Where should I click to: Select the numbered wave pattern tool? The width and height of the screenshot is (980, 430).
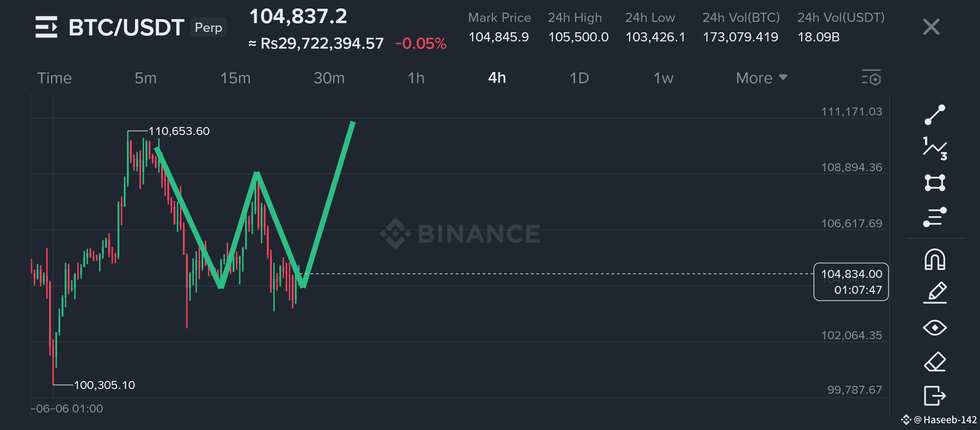pyautogui.click(x=935, y=149)
